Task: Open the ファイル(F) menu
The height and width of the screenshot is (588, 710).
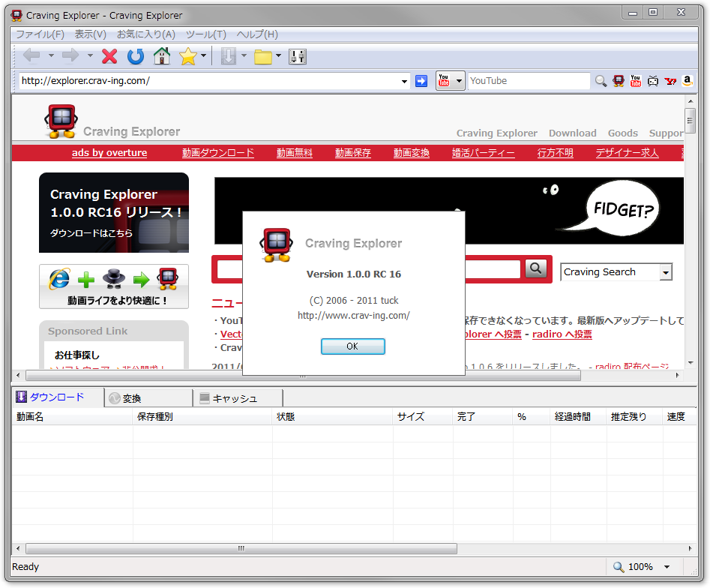Action: (x=40, y=34)
